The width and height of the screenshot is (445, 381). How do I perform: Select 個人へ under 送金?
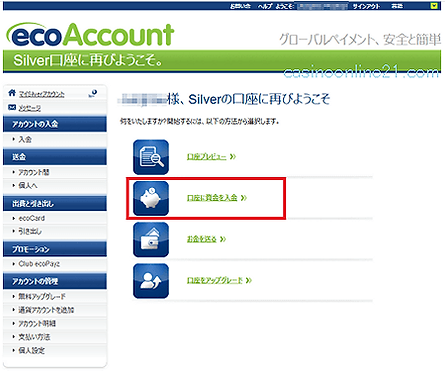tap(28, 185)
